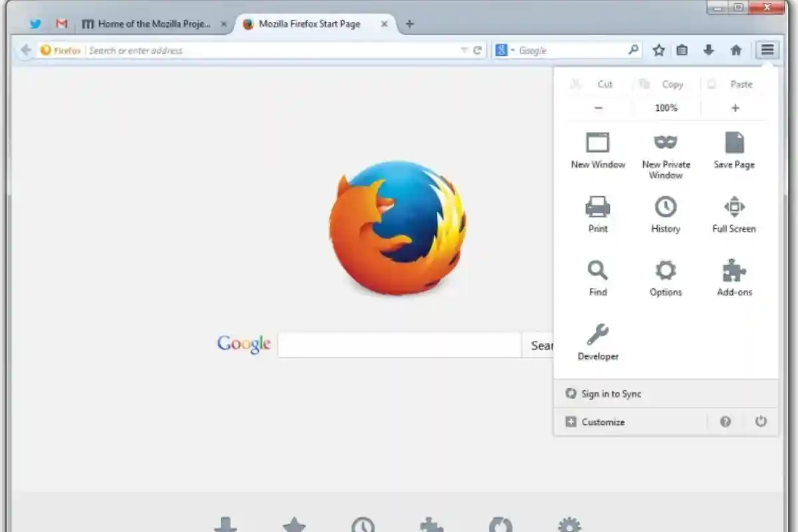Open the hamburger menu button
Viewport: 798px width, 532px height.
(767, 50)
